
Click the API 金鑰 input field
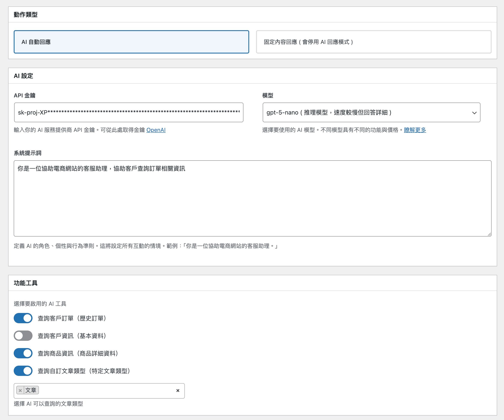tap(129, 112)
